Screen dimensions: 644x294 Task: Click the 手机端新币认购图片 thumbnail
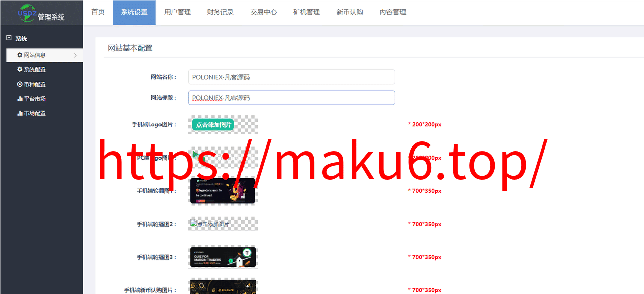coord(223,287)
